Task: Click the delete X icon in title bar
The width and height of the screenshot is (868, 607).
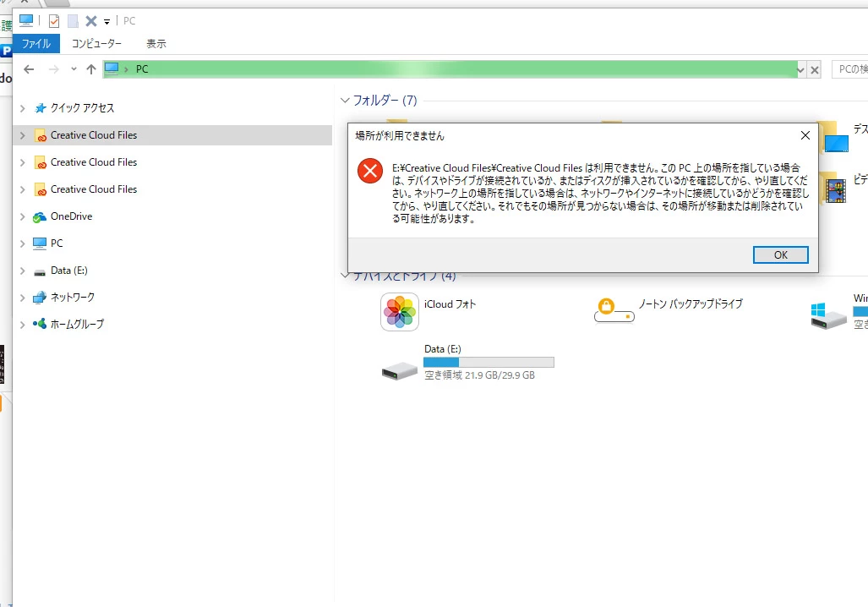Action: (91, 21)
